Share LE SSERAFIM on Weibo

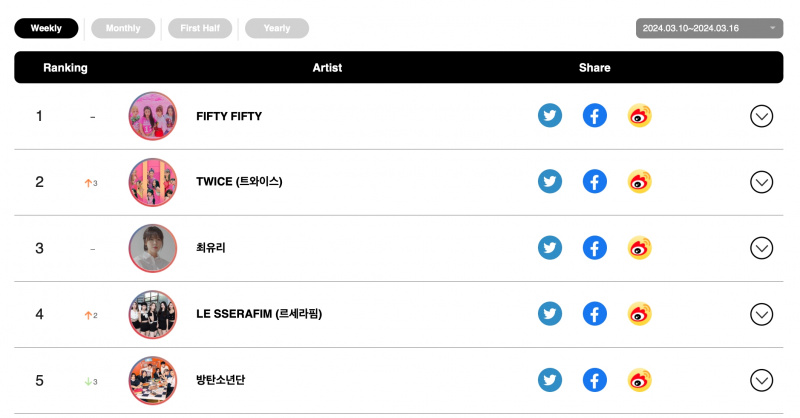(639, 314)
